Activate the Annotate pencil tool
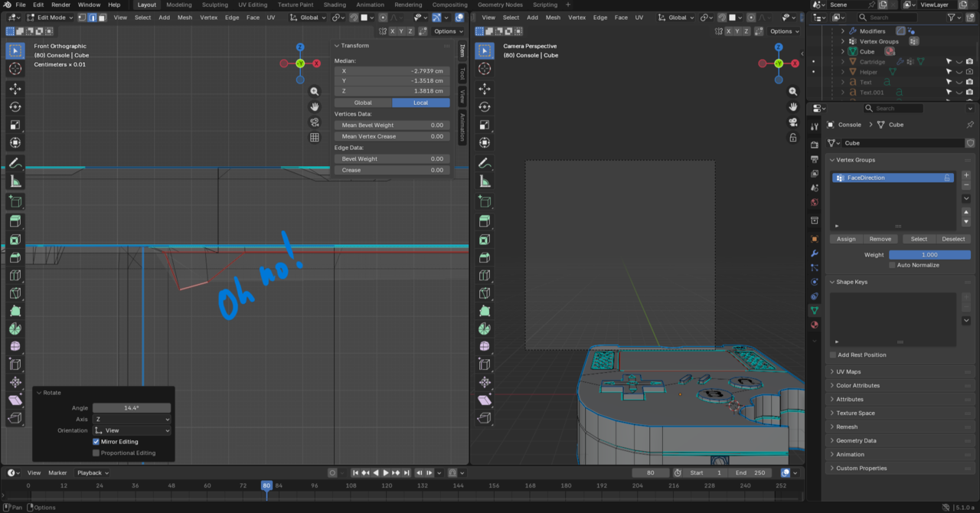 click(x=15, y=163)
